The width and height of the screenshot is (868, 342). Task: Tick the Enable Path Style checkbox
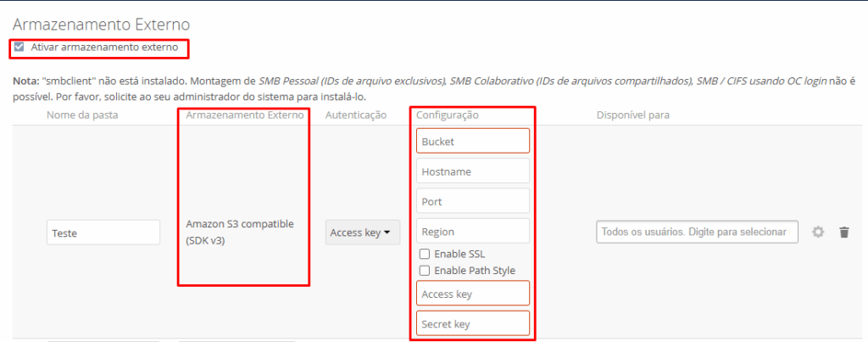425,270
